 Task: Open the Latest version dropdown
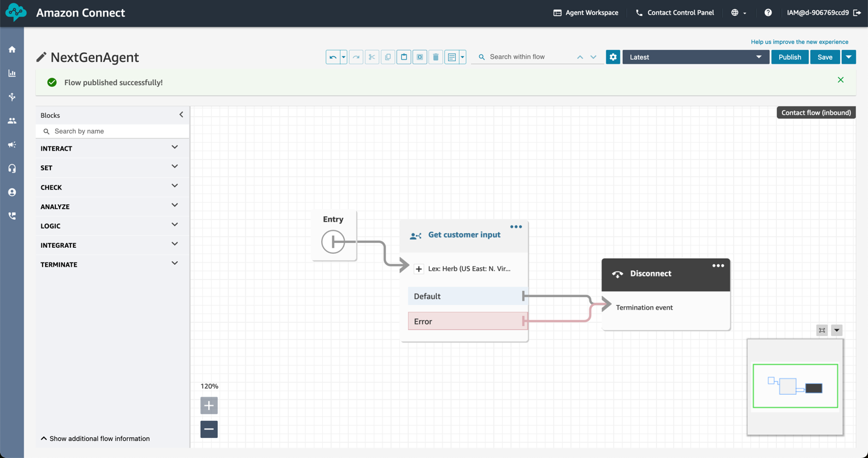(x=696, y=57)
